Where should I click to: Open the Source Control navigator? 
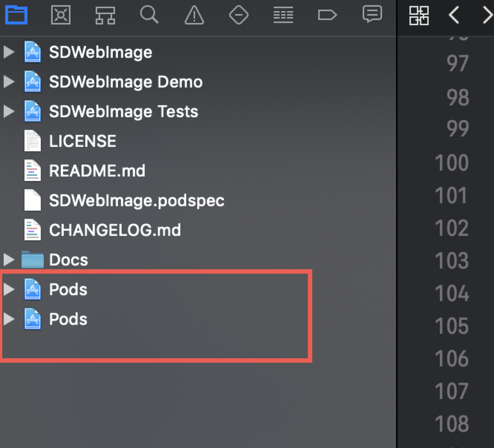click(x=61, y=15)
